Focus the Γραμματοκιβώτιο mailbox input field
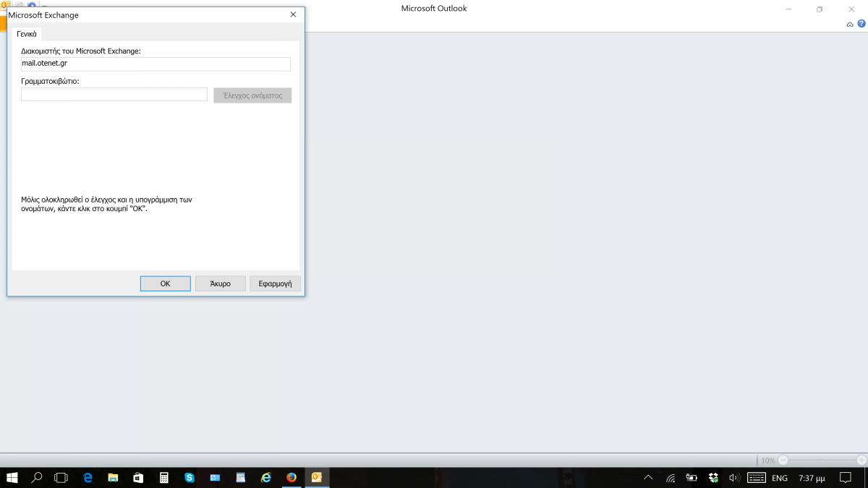 click(114, 95)
